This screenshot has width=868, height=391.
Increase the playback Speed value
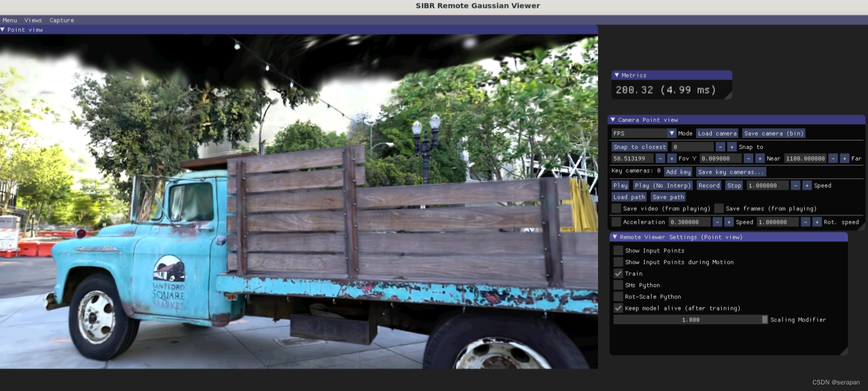[x=807, y=185]
